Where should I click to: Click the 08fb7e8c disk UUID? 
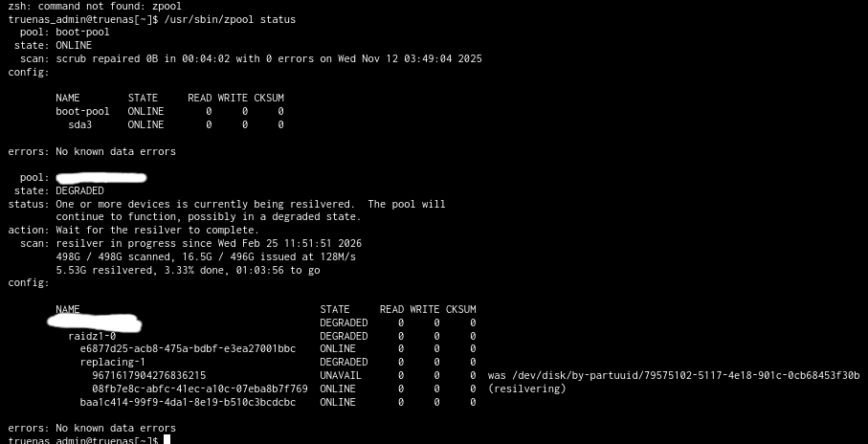point(199,389)
